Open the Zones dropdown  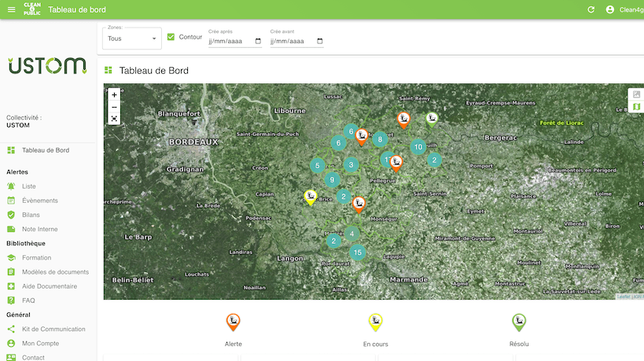(132, 39)
